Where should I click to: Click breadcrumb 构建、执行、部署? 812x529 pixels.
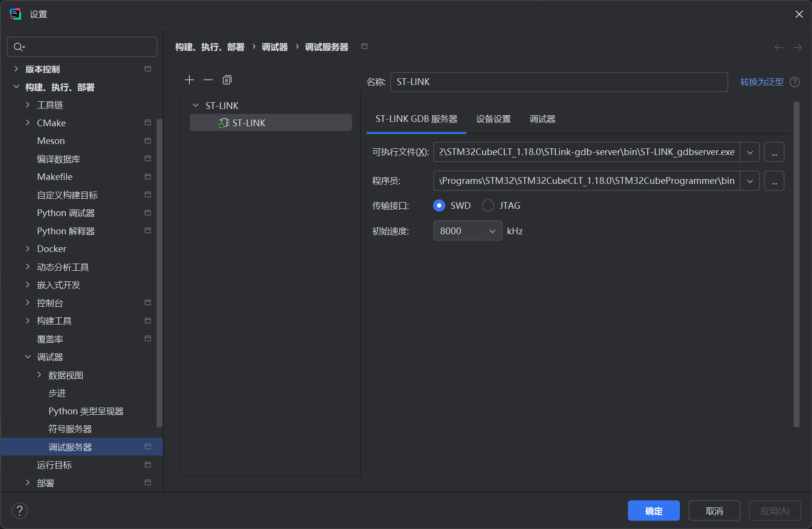tap(209, 47)
